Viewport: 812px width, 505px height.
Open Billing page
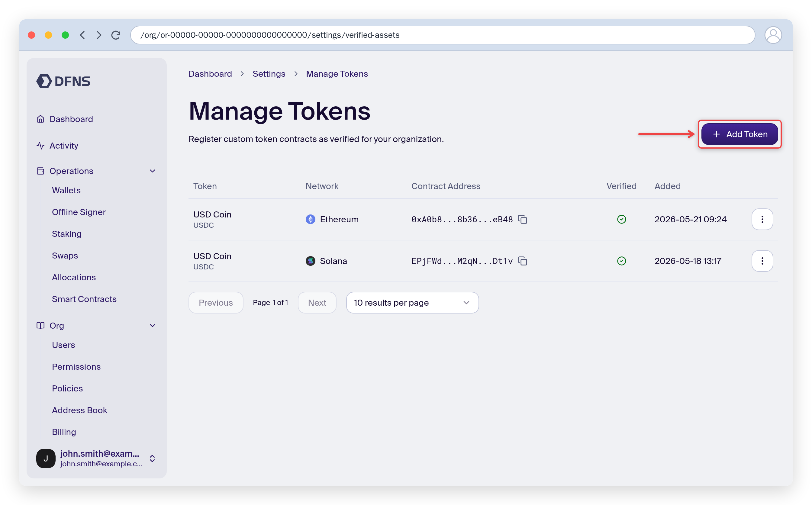(x=64, y=432)
